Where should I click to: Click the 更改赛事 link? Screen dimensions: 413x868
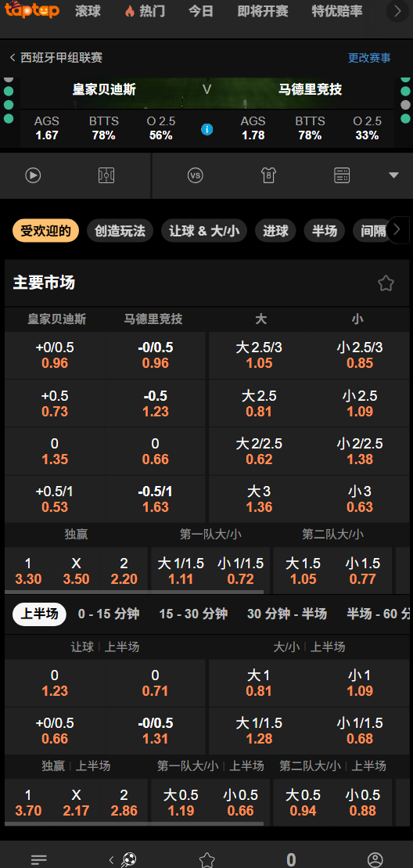pyautogui.click(x=368, y=58)
